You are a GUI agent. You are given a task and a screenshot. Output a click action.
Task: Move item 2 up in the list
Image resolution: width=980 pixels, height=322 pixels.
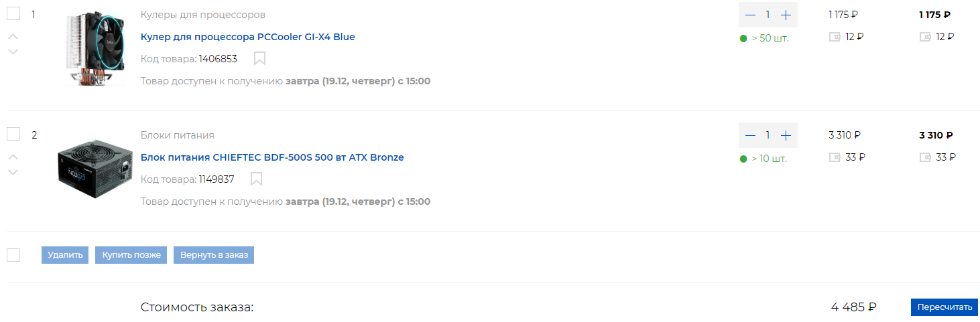(x=13, y=157)
